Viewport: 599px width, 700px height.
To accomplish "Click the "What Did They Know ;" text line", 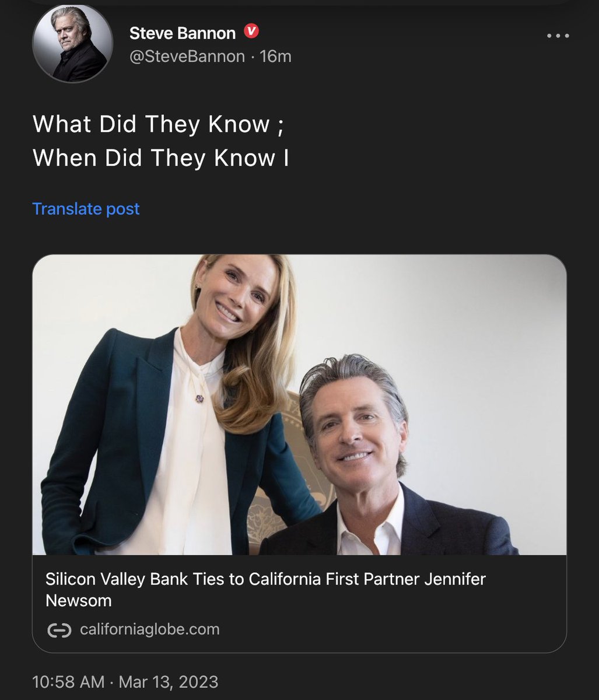I will (x=158, y=124).
